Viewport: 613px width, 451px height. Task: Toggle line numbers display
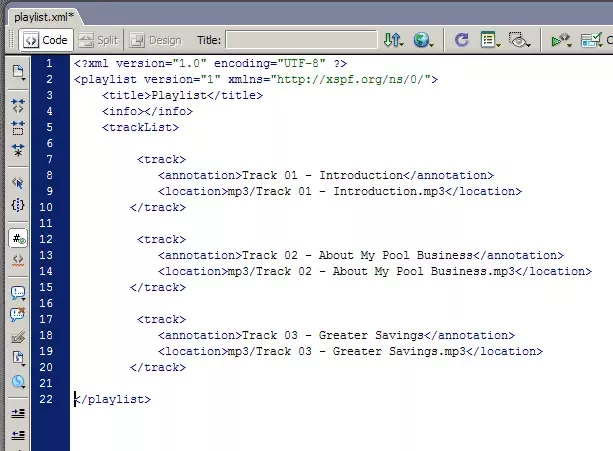coord(18,238)
